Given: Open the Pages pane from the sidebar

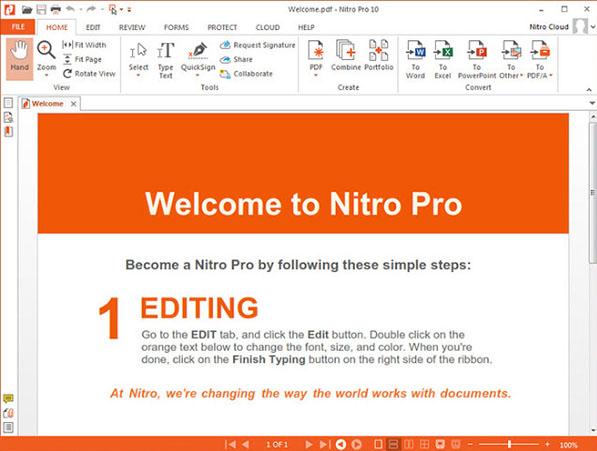Looking at the screenshot, I should (x=8, y=103).
